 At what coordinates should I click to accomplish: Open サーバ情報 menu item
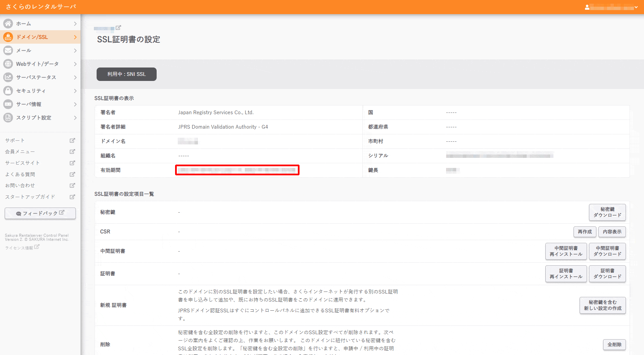pyautogui.click(x=40, y=104)
